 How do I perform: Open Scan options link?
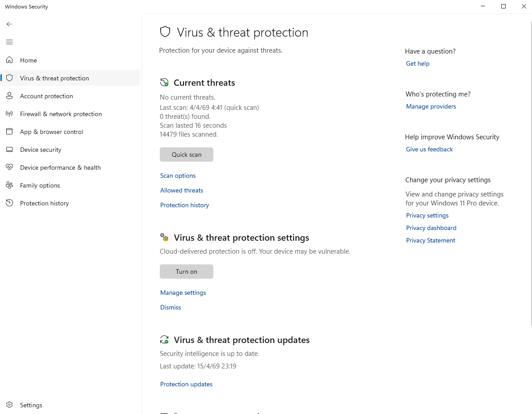pos(178,176)
